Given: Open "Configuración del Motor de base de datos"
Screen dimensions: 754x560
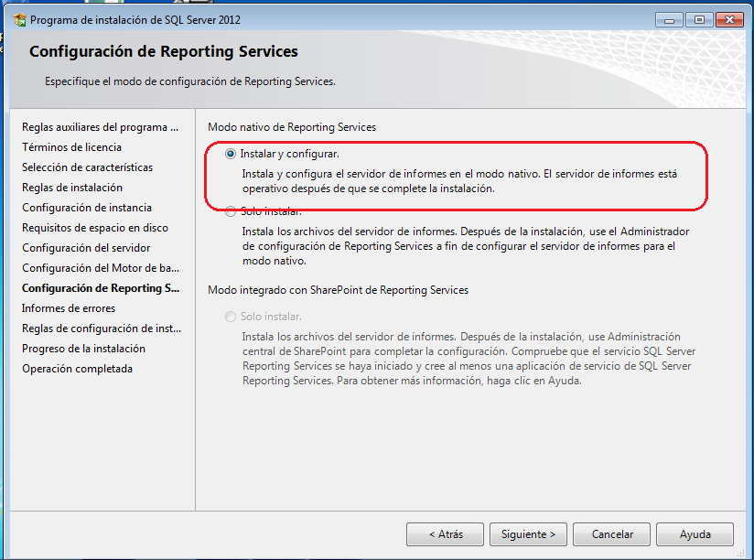Looking at the screenshot, I should click(x=96, y=268).
